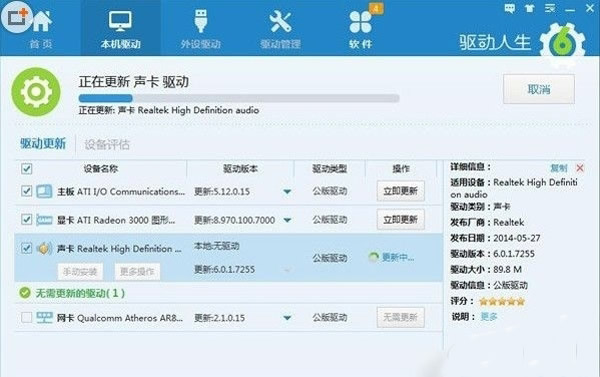This screenshot has width=600, height=377.
Task: Select the 显卡 ATI Radeon 3000 row text
Action: (x=116, y=220)
